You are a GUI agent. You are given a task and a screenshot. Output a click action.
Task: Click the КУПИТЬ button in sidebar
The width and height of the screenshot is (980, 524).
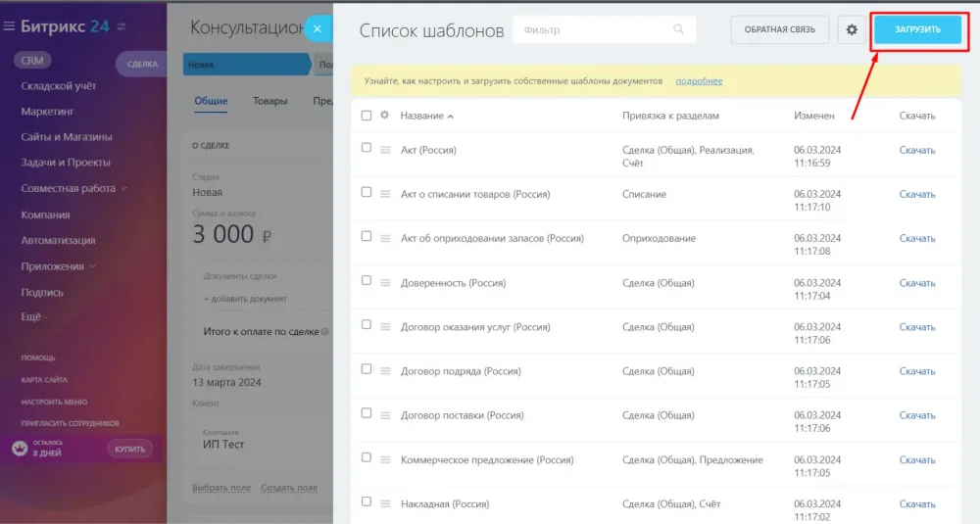tap(129, 449)
